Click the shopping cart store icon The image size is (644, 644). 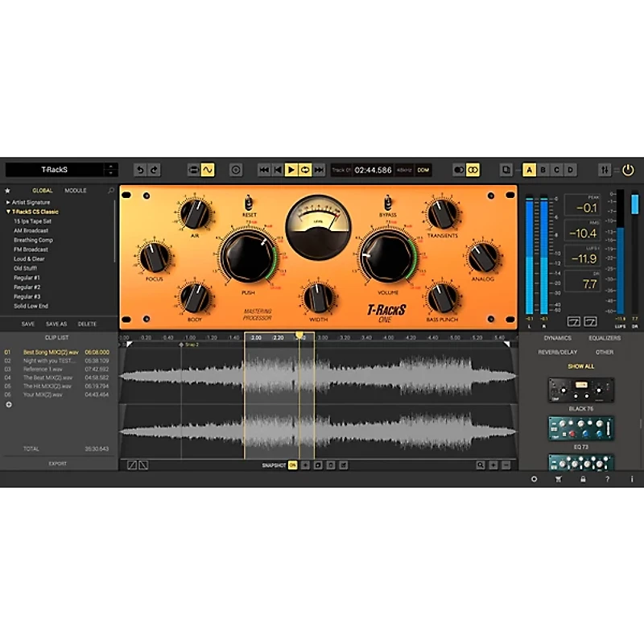559,478
